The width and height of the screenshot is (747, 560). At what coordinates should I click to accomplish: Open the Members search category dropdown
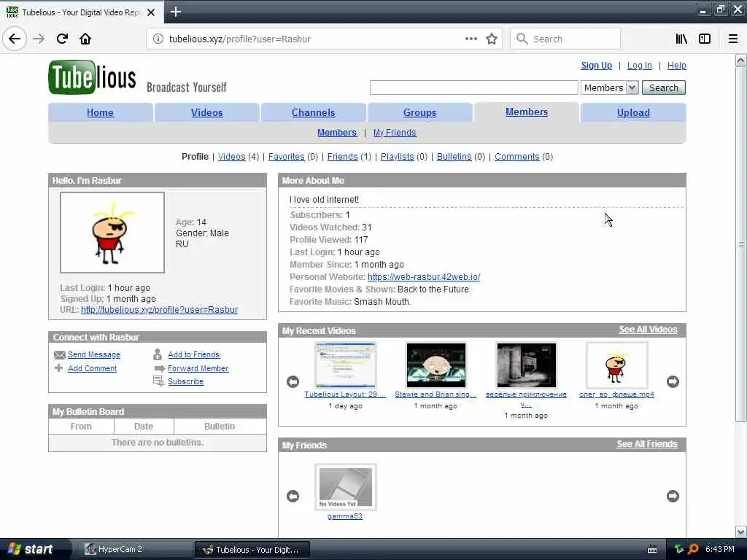609,87
